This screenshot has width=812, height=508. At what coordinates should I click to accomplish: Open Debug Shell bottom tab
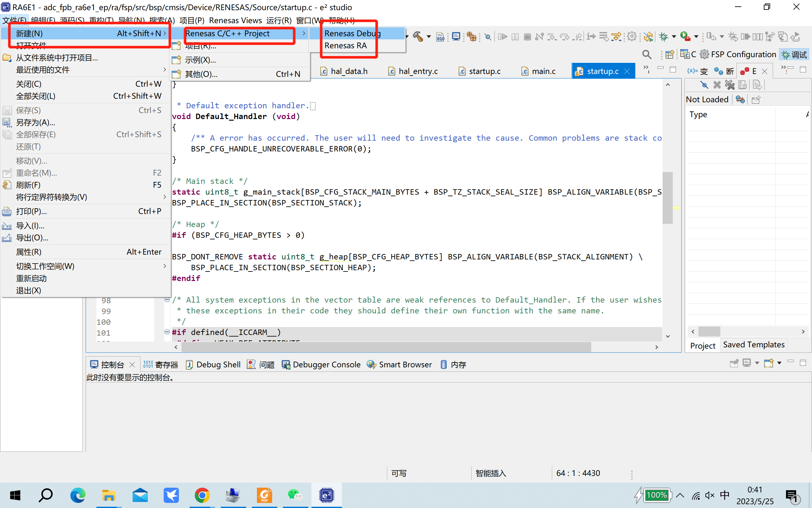pos(213,364)
